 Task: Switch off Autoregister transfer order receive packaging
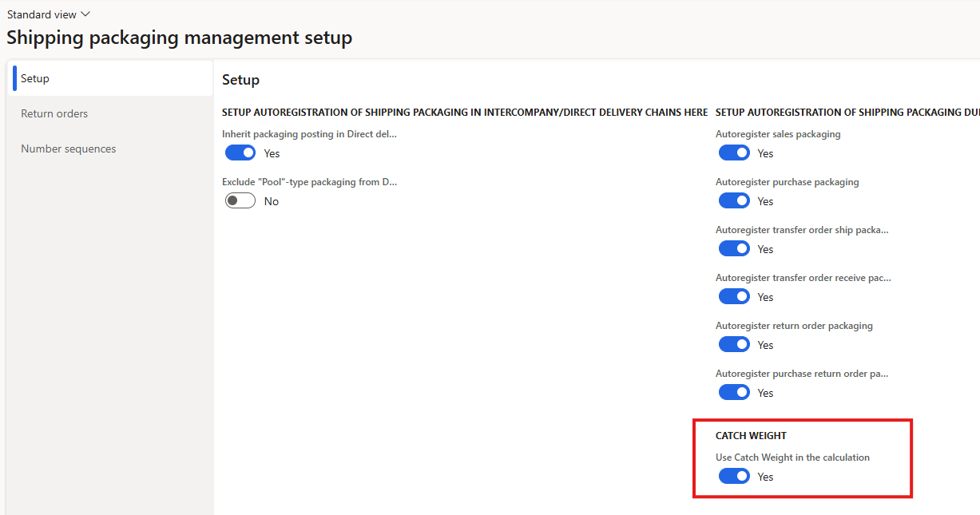coord(734,297)
